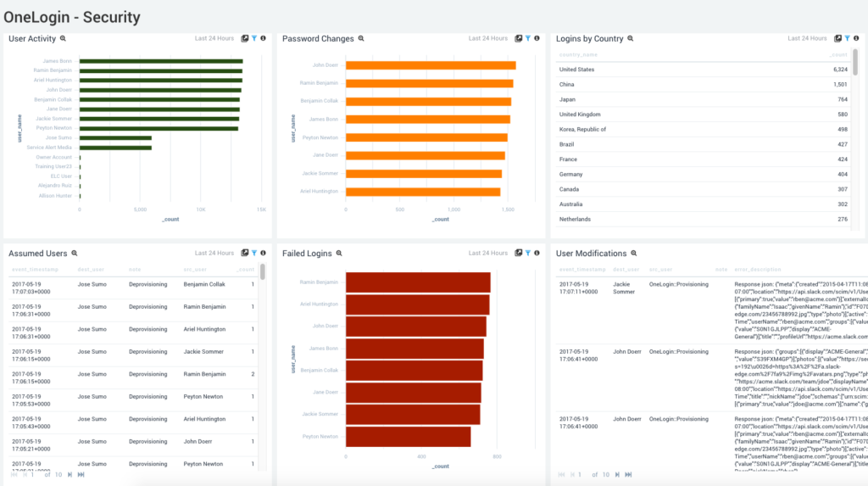This screenshot has width=868, height=486.
Task: Go to previous page in User Modifications
Action: pyautogui.click(x=572, y=474)
